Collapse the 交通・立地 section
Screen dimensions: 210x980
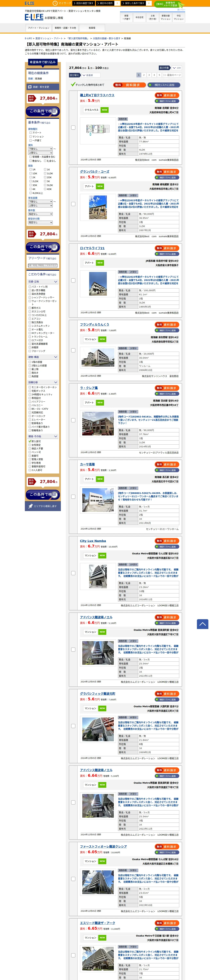(x=43, y=282)
